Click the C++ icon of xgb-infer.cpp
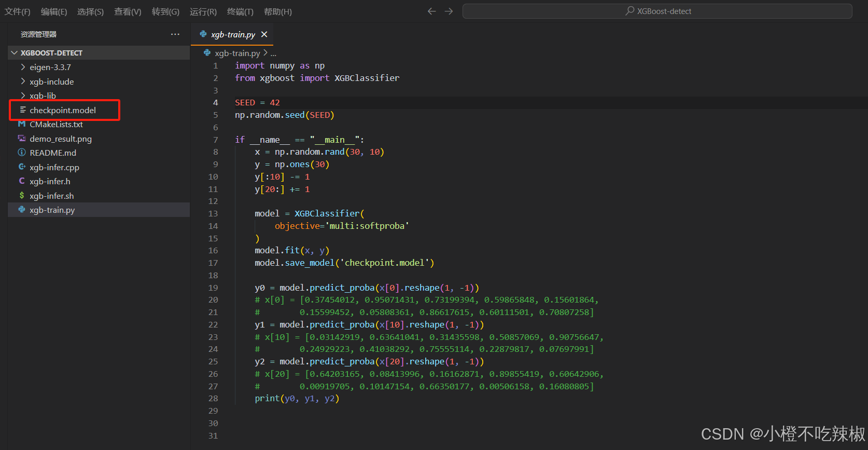Screen dimensions: 868x450 [x=22, y=167]
